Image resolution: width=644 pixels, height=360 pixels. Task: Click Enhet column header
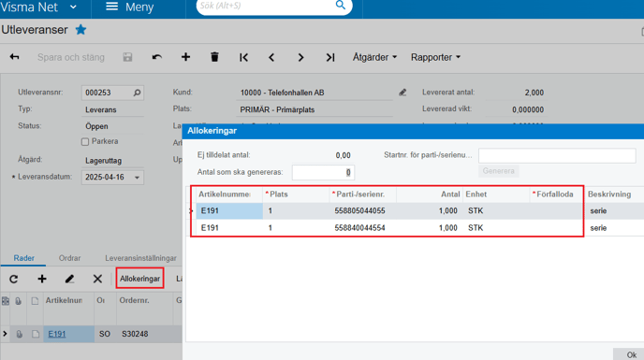pyautogui.click(x=496, y=194)
